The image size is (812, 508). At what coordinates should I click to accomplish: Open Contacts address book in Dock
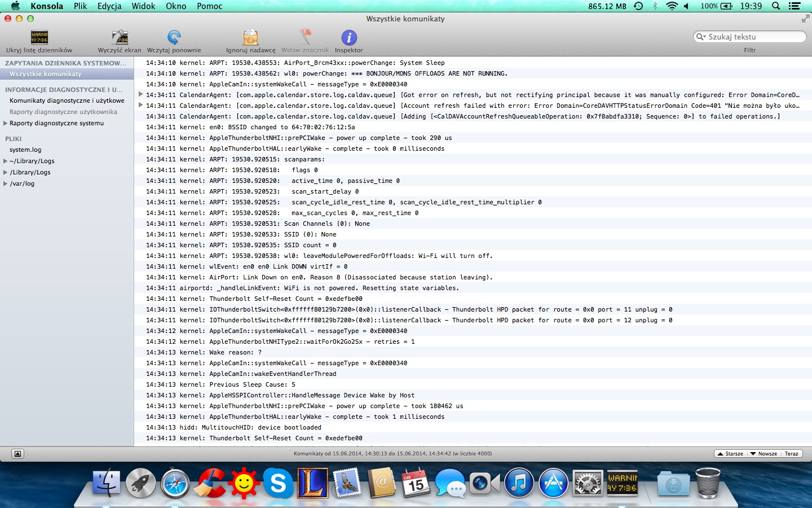tap(381, 483)
